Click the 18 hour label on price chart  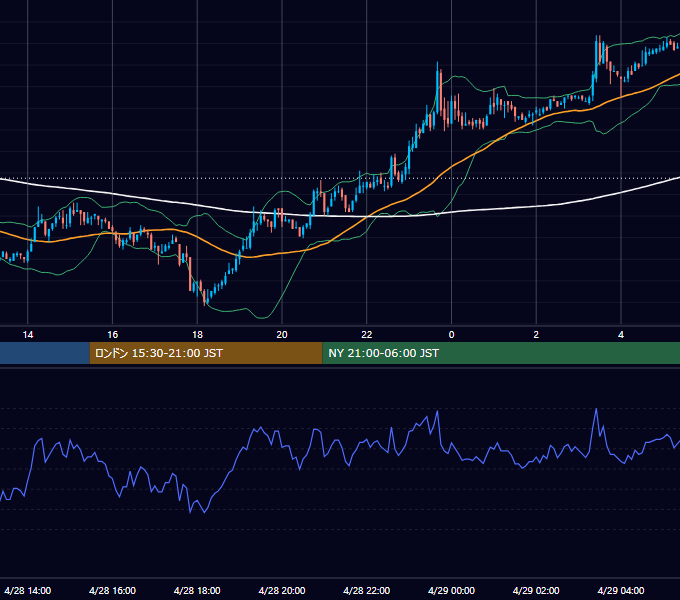(197, 335)
